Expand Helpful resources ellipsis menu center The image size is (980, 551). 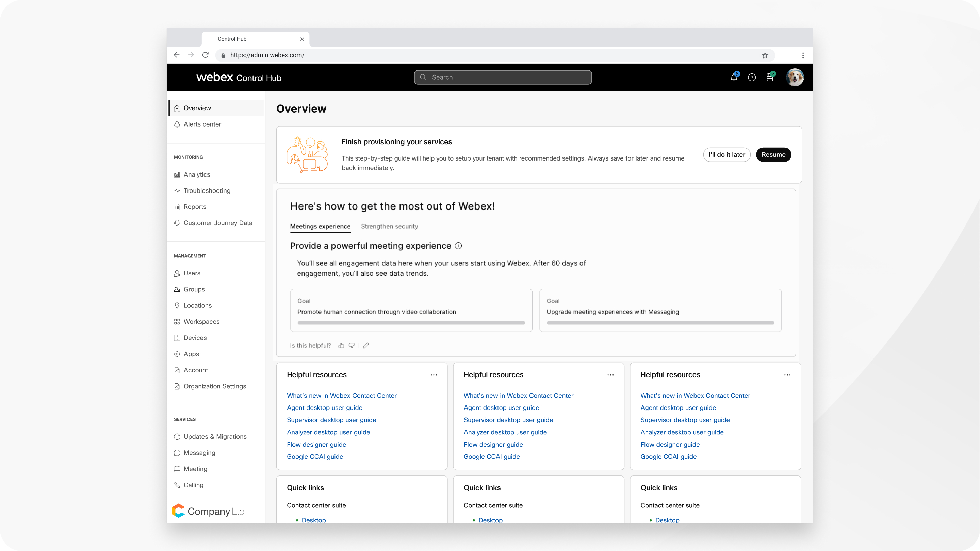coord(610,375)
